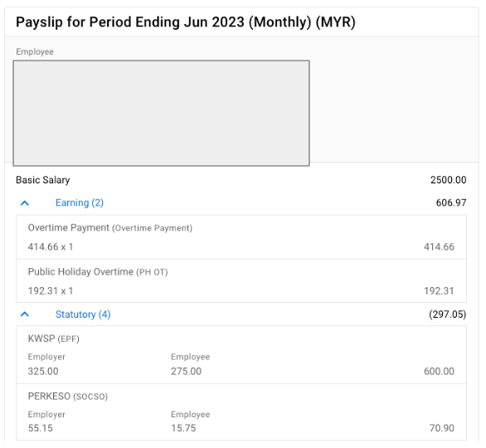Open the Earning (2) link
Screen dimensions: 486x448
(x=80, y=202)
